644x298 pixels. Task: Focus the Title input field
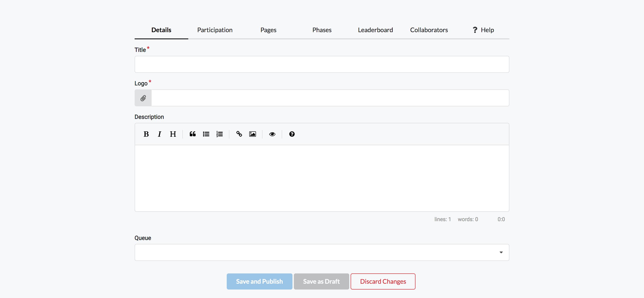tap(322, 64)
